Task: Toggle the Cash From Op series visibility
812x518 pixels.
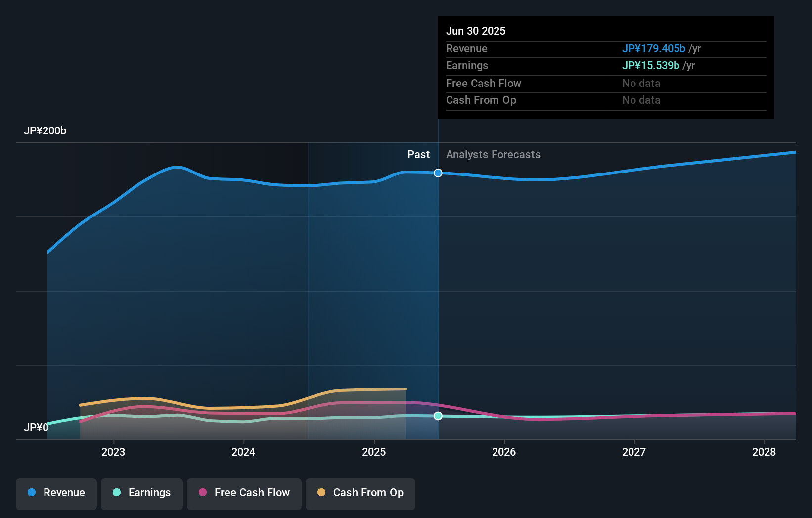Action: point(360,493)
